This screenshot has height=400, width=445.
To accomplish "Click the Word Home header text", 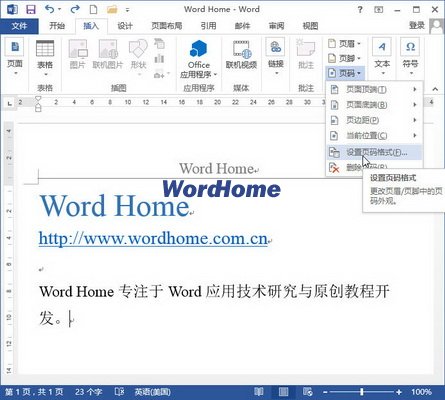I will 217,168.
